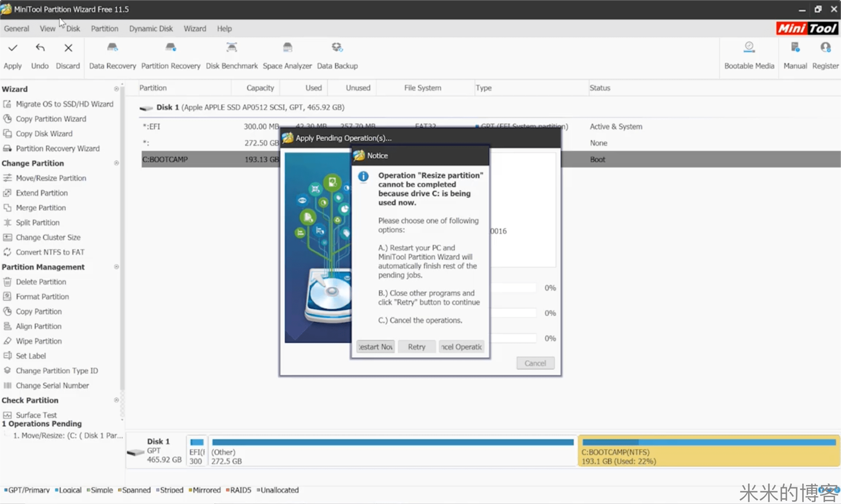Click the Restart Now button
The height and width of the screenshot is (504, 841).
click(x=375, y=346)
